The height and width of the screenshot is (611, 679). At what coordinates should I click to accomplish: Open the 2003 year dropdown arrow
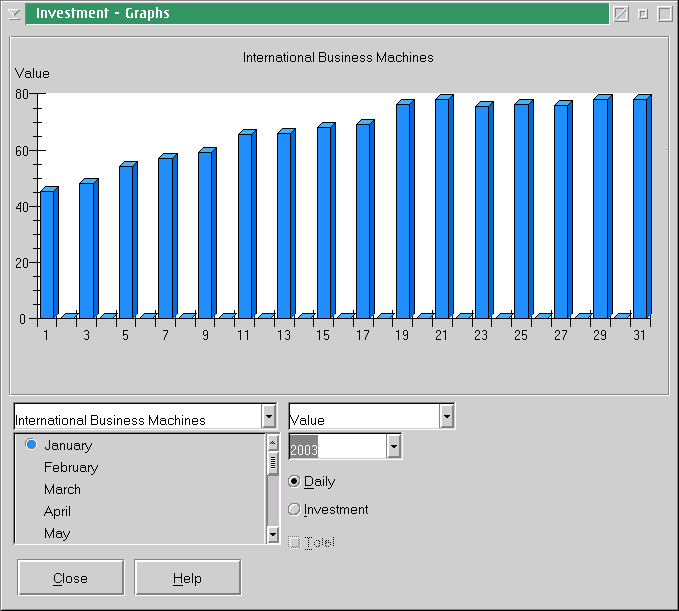point(394,446)
